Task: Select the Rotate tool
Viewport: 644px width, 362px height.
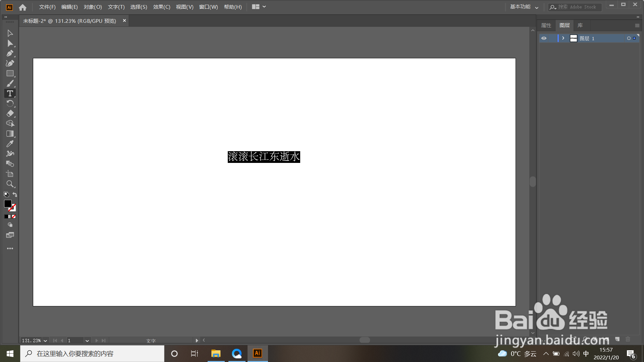Action: [x=10, y=104]
